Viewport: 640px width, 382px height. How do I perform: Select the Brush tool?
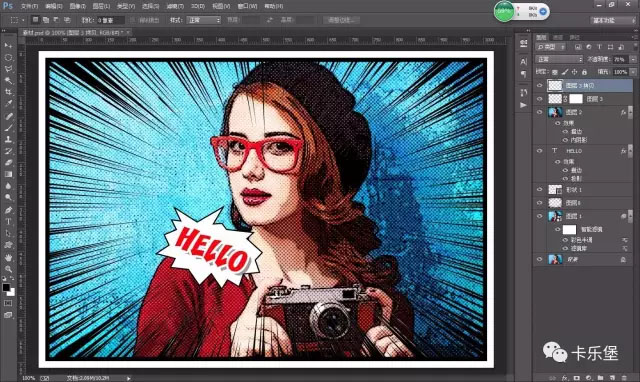tap(8, 128)
